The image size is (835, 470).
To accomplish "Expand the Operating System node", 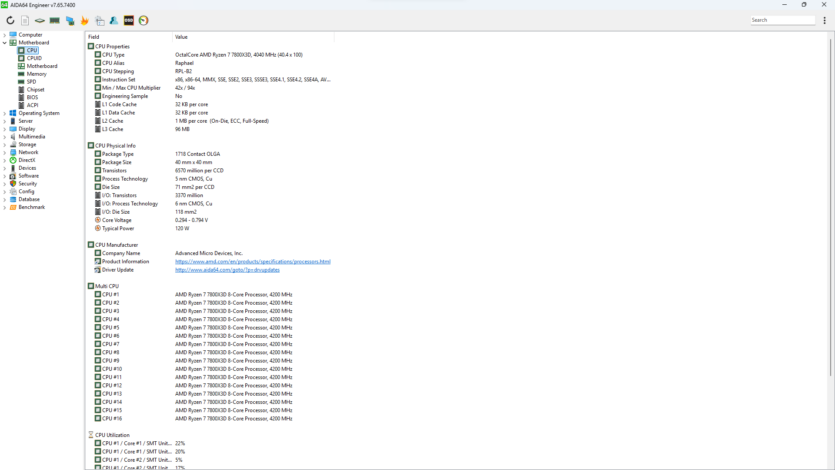I will coord(5,113).
